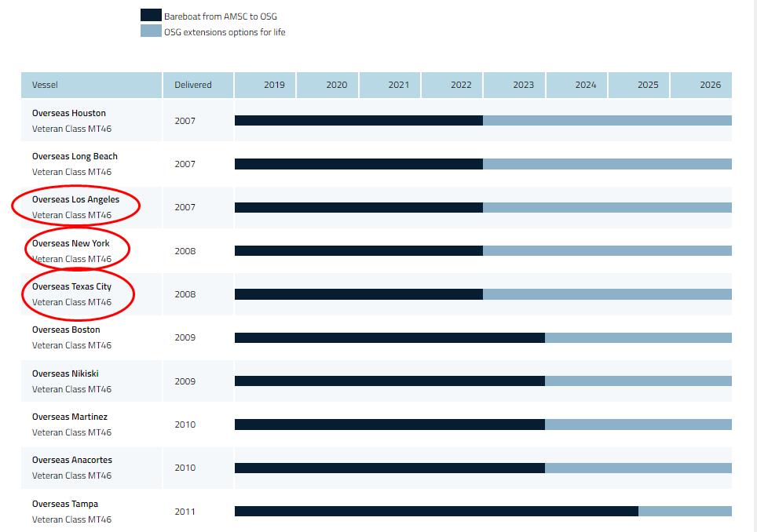Click the light blue extension bar for Overseas Texas City
757x532 pixels.
coord(607,294)
